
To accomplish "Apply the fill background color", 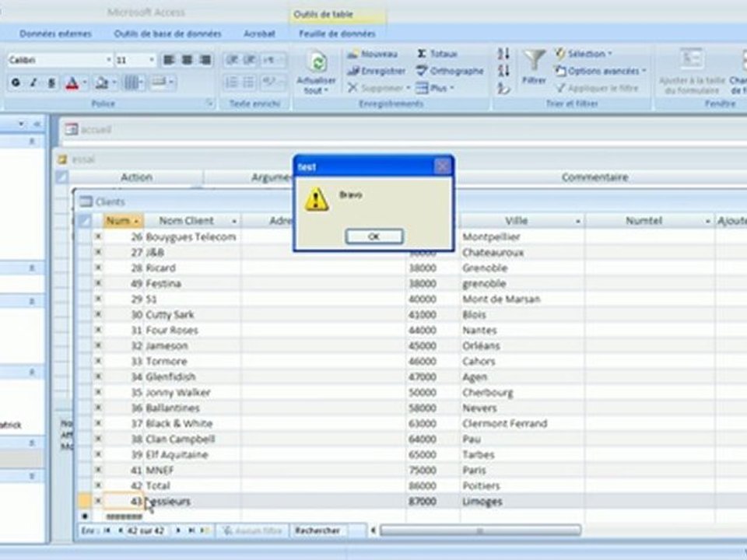I will pyautogui.click(x=101, y=83).
